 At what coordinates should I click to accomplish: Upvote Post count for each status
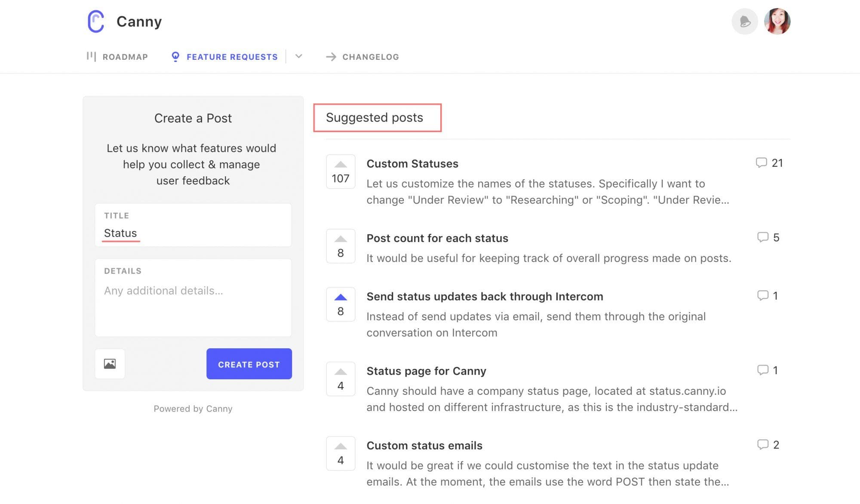point(341,246)
